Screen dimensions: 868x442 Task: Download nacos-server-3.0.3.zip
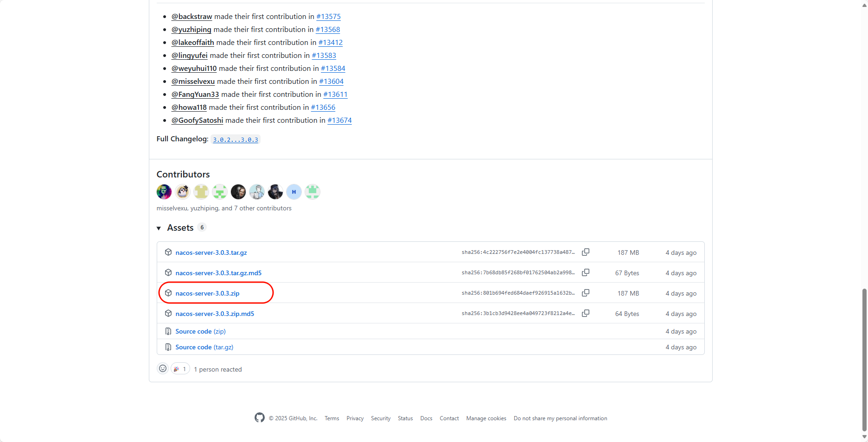(207, 293)
